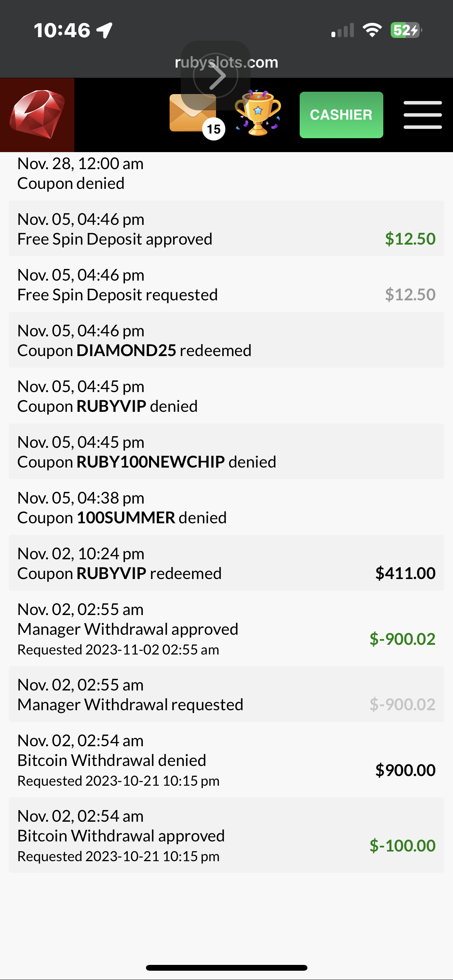
Task: Tap the red ruby logo
Action: [x=37, y=115]
